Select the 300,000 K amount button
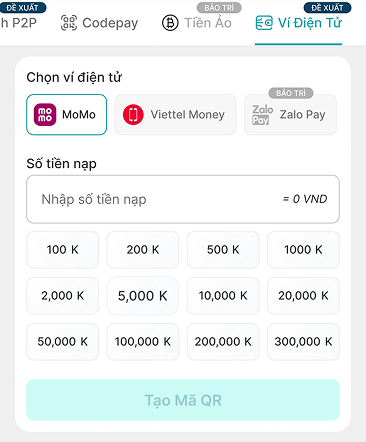The width and height of the screenshot is (366, 442). (303, 342)
